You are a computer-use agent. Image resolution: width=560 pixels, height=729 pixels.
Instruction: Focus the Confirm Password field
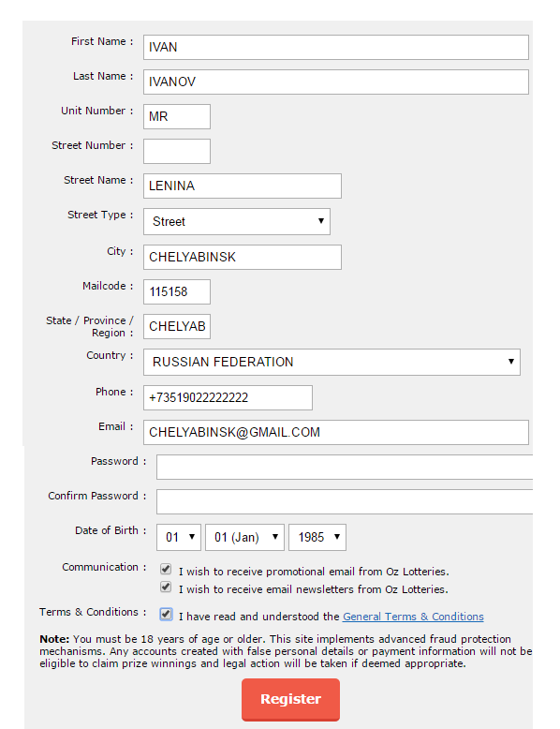point(345,501)
